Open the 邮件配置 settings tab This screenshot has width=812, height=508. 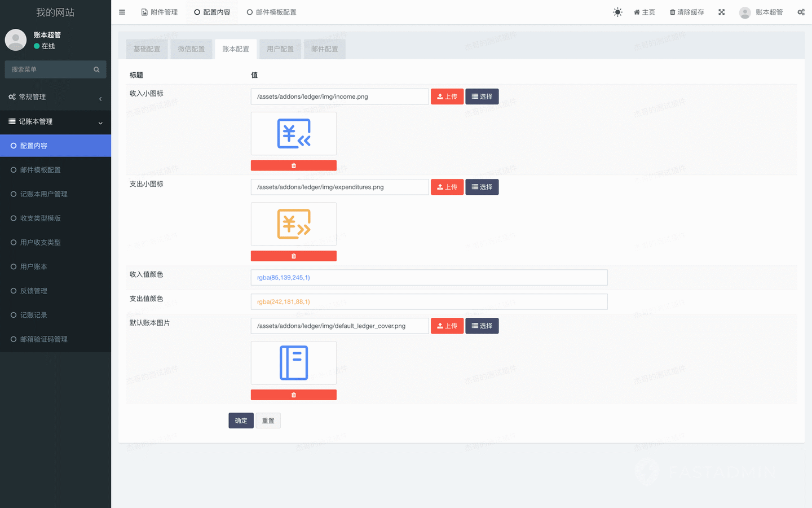pyautogui.click(x=324, y=49)
